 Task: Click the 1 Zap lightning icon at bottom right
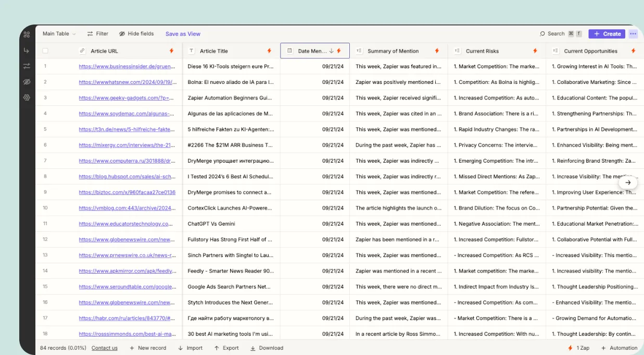tap(570, 347)
